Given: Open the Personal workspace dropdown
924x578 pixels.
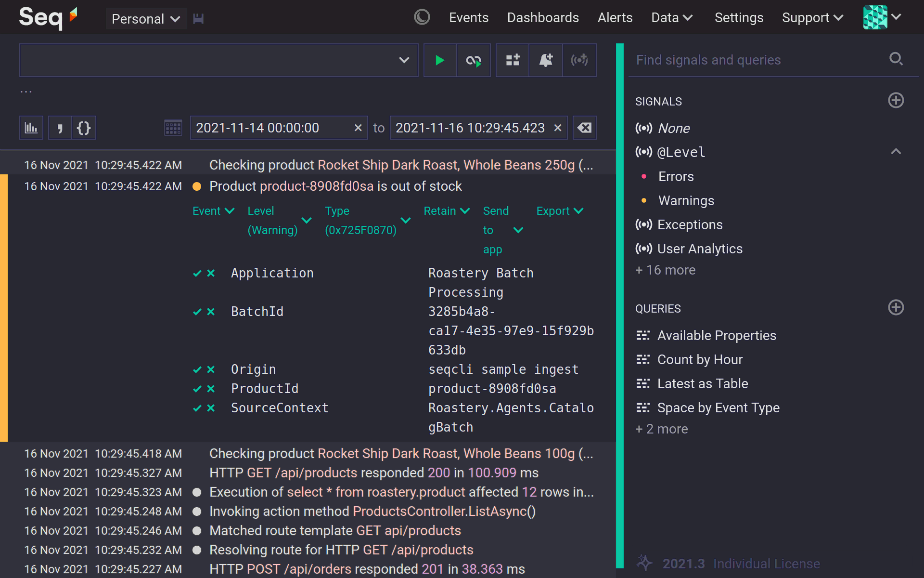Looking at the screenshot, I should 146,19.
